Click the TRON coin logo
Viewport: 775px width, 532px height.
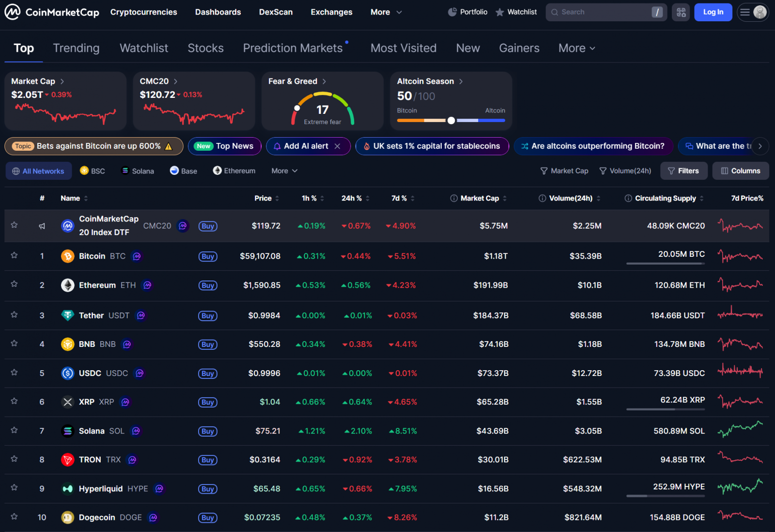(68, 459)
